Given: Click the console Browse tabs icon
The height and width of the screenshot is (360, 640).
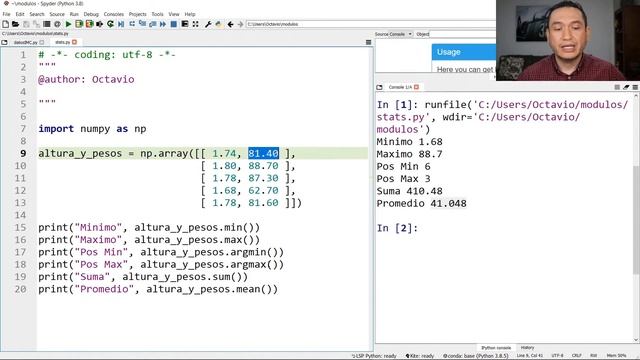Looking at the screenshot, I should (379, 87).
